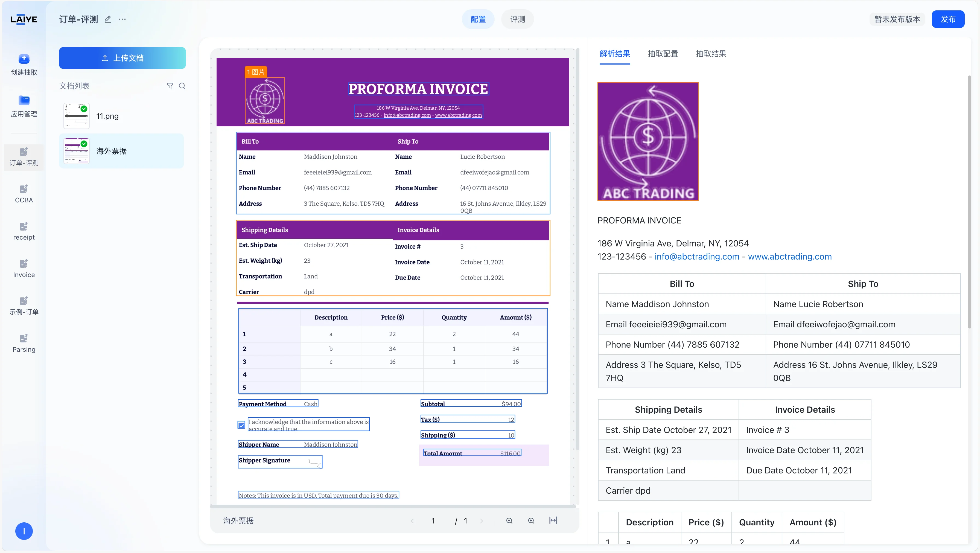Screen dimensions: 980x553
Task: Open the 示例-订单 sidebar app
Action: 24,306
